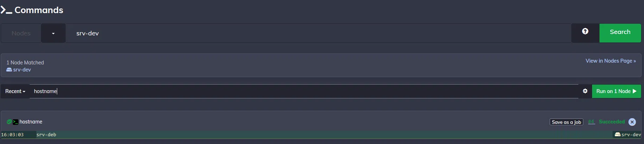Viewport: 644px width, 144px height.
Task: Click the Nodes filter label
Action: (21, 33)
